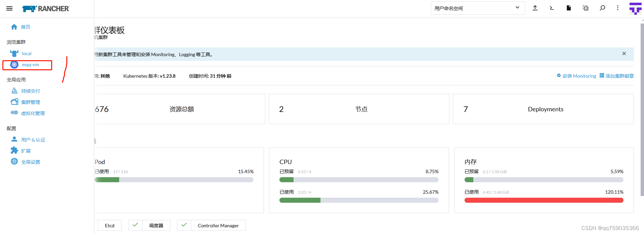Select the local cluster
The height and width of the screenshot is (234, 644).
click(27, 53)
